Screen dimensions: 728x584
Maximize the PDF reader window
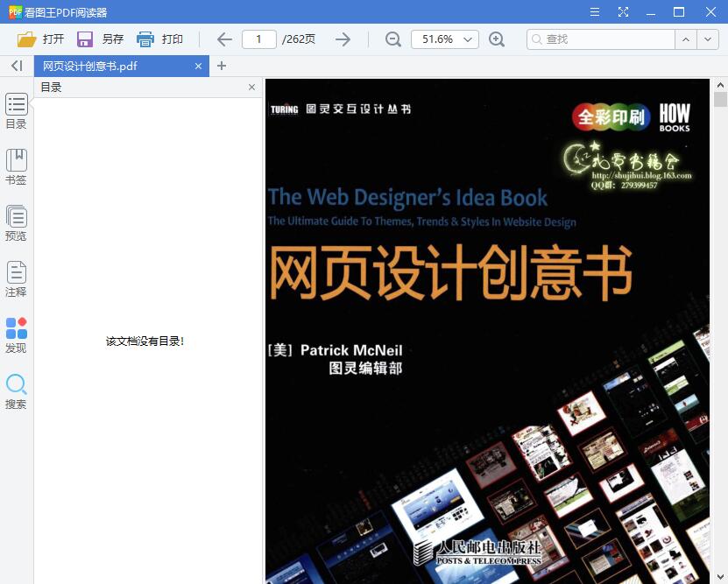click(x=679, y=12)
